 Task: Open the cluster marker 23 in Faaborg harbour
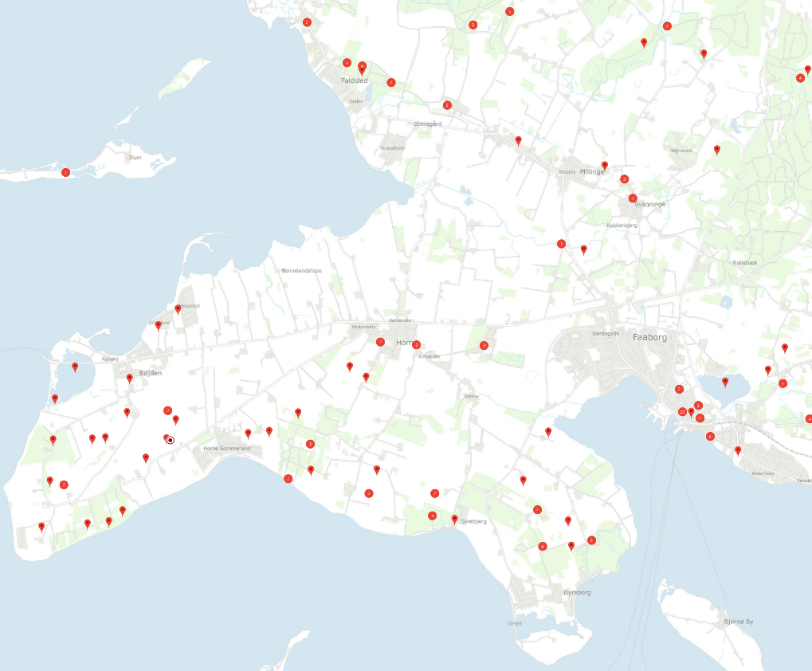click(682, 411)
